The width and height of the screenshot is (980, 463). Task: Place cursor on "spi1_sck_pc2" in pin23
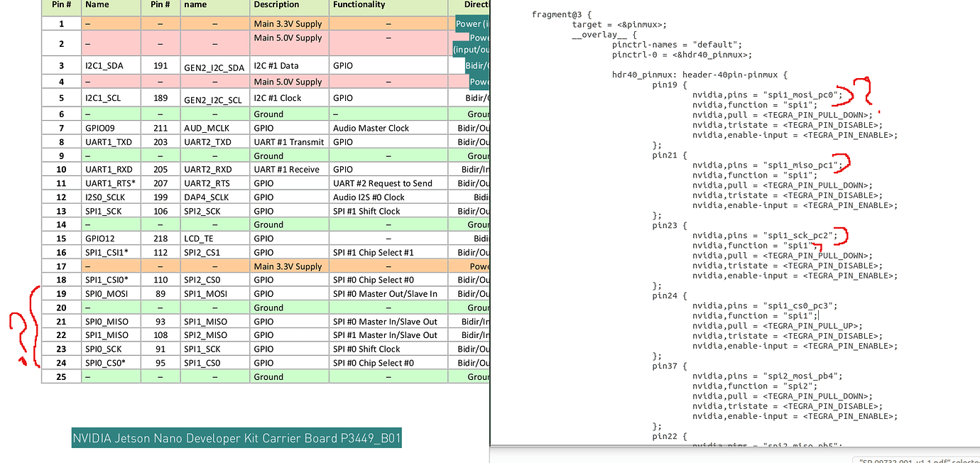pyautogui.click(x=797, y=235)
